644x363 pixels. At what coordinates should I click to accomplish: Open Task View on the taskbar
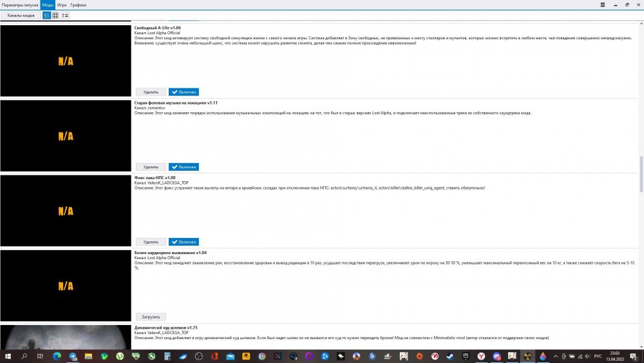[x=40, y=356]
